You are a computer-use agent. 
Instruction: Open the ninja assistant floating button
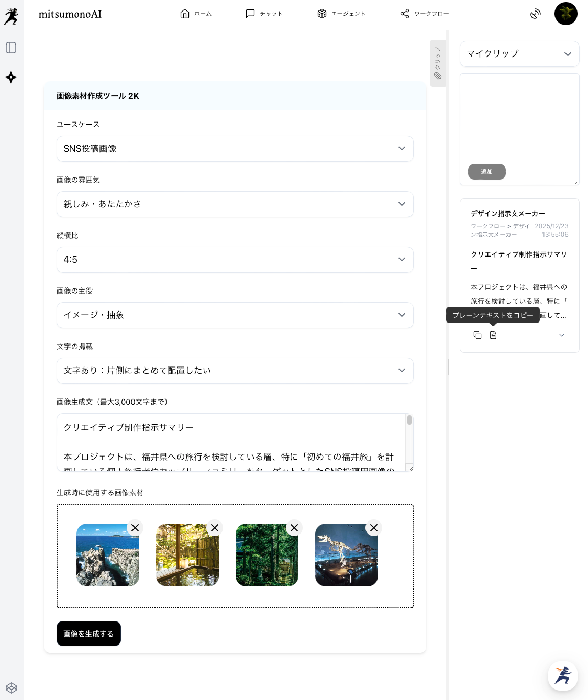click(x=562, y=675)
